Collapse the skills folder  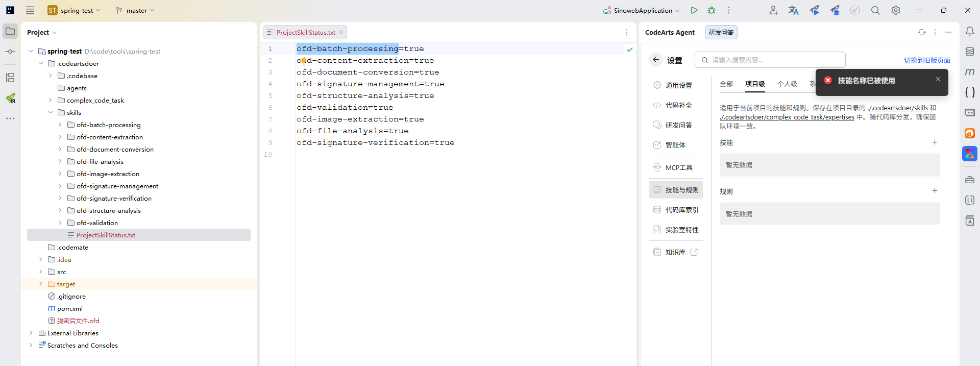[x=51, y=112]
